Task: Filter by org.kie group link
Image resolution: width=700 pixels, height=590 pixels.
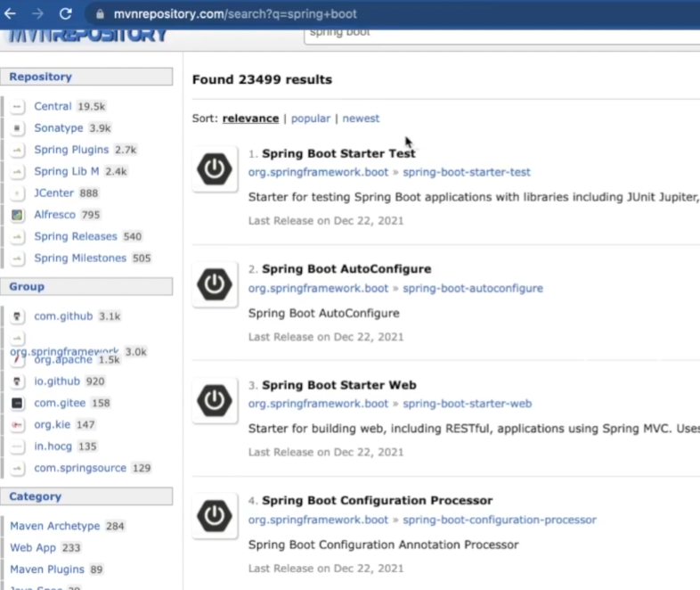Action: tap(53, 425)
